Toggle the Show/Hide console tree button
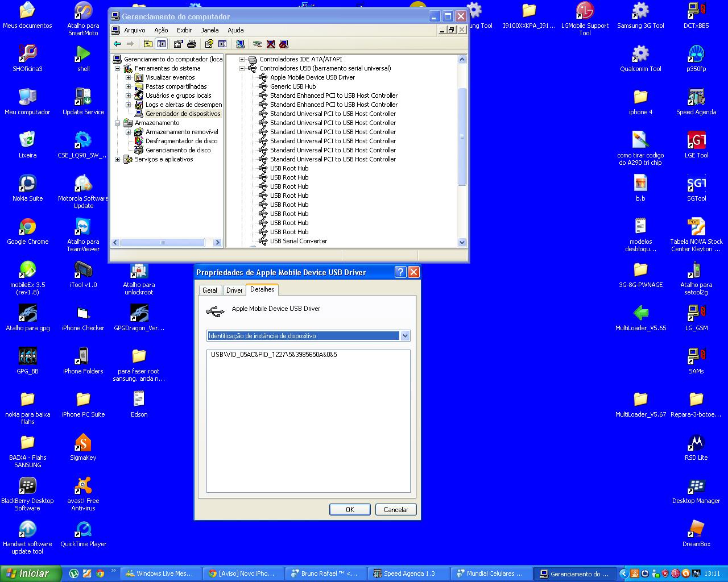728x582 pixels. click(162, 44)
